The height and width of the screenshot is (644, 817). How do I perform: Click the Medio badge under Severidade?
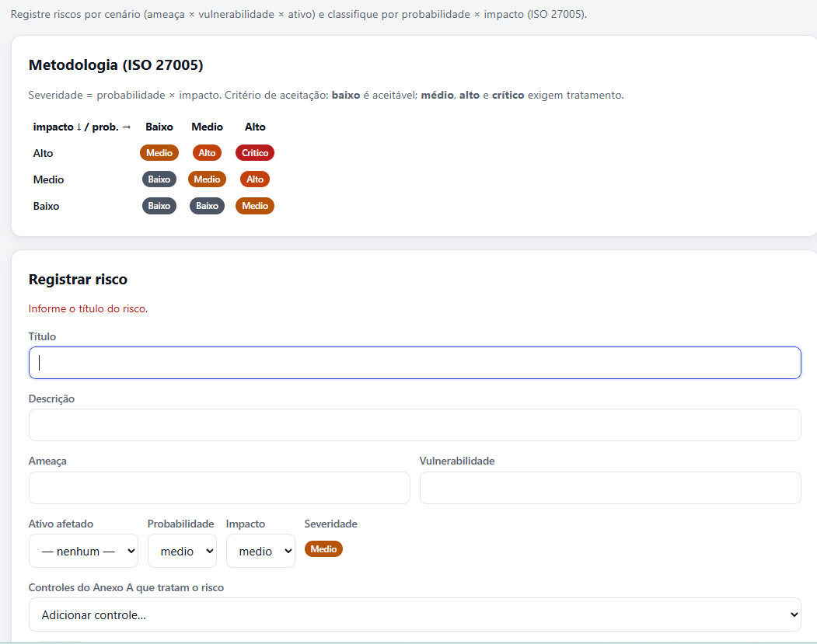323,549
